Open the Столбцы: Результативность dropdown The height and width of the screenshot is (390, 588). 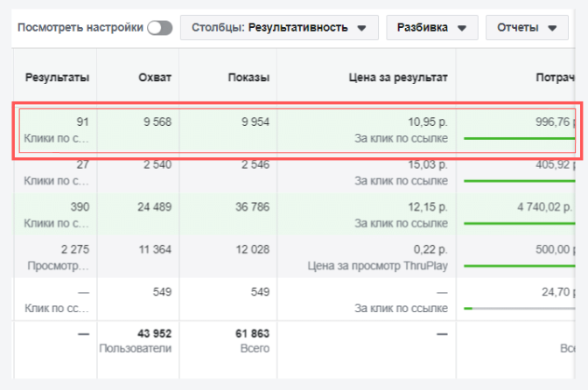click(x=279, y=28)
